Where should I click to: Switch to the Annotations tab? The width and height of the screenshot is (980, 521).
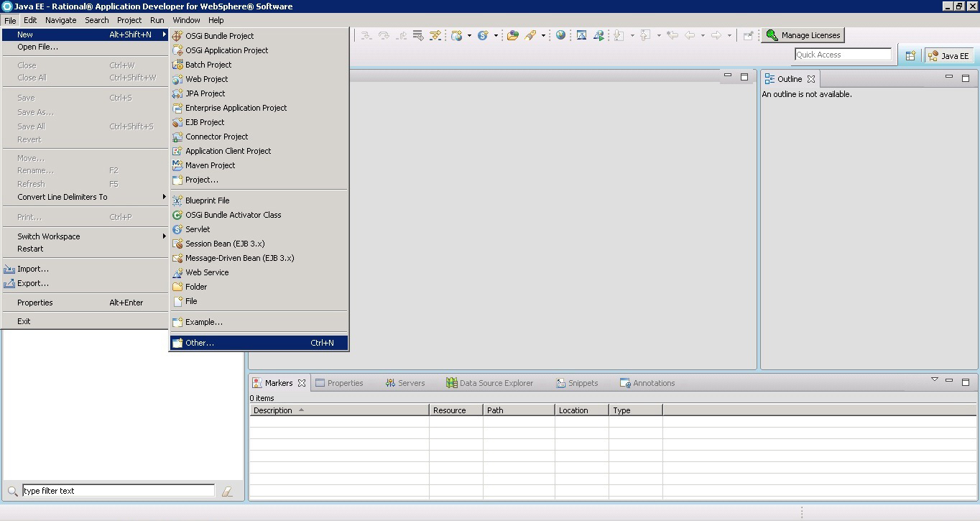(x=647, y=383)
